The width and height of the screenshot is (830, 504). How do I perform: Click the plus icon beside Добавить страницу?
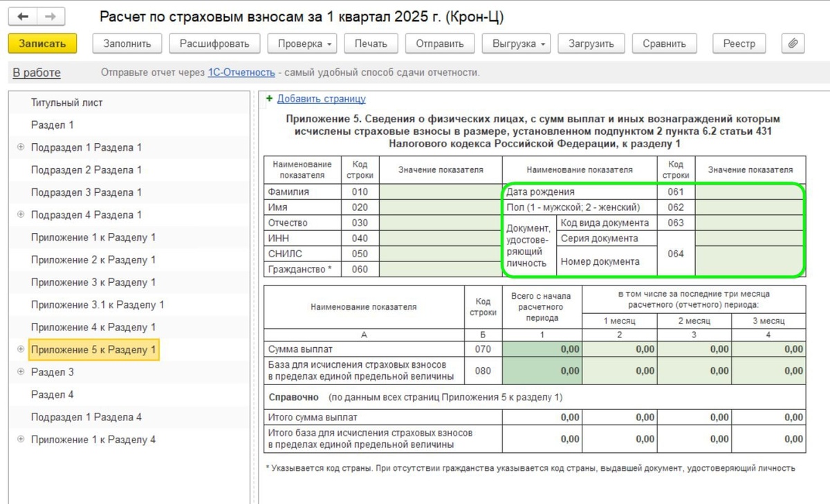pyautogui.click(x=270, y=99)
